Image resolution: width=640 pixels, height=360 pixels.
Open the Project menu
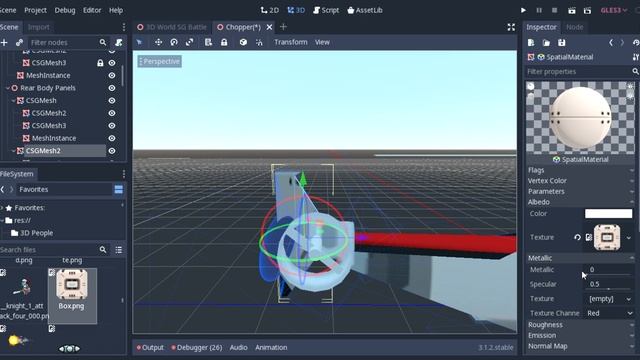coord(36,10)
